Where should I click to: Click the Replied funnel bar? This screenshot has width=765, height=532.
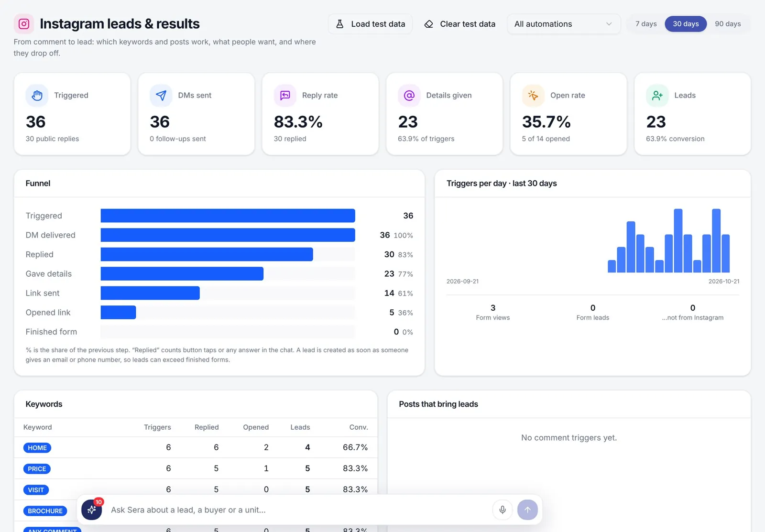pyautogui.click(x=207, y=254)
